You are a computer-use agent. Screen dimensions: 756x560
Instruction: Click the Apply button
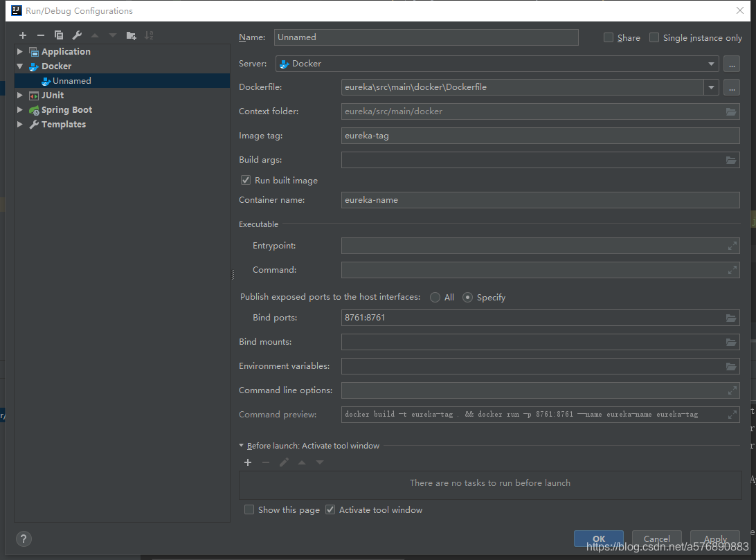[715, 539]
